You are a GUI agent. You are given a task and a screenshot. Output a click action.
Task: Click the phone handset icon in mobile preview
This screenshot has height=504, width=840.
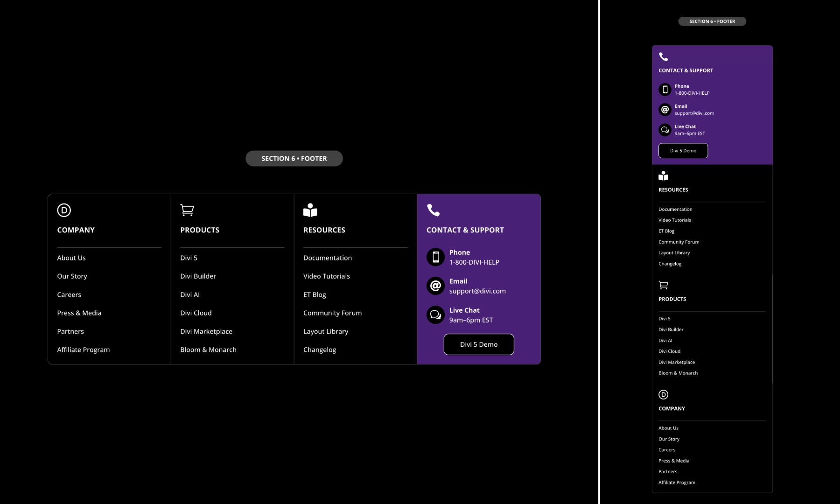663,56
